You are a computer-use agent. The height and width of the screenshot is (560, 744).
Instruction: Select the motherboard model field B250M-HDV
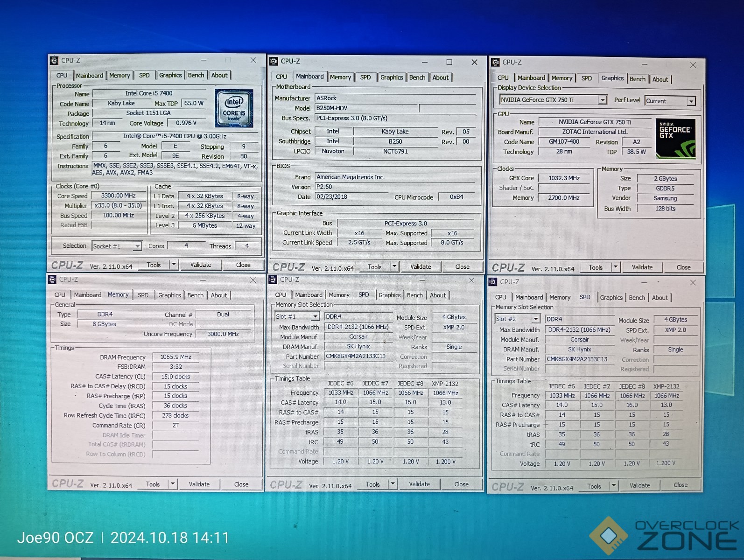[367, 108]
